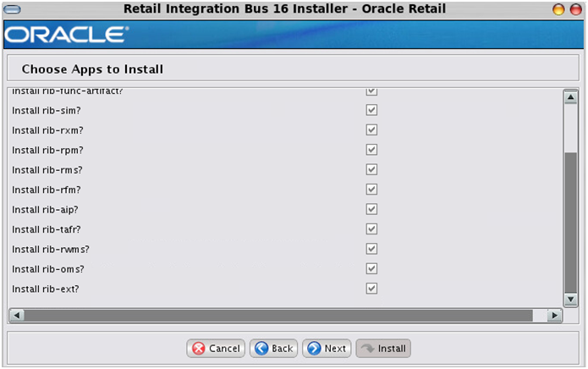The width and height of the screenshot is (588, 369).
Task: Select the 'Install rib-rpm?' label
Action: [x=47, y=151]
